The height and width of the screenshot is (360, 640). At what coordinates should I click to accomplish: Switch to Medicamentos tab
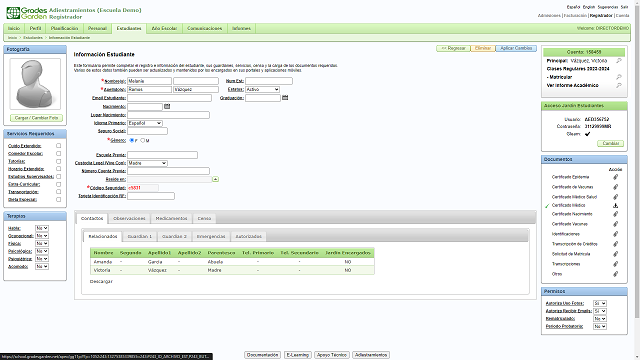171,218
